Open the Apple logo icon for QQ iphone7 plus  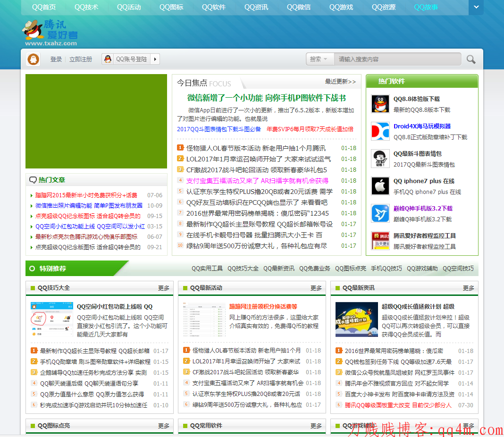[380, 186]
